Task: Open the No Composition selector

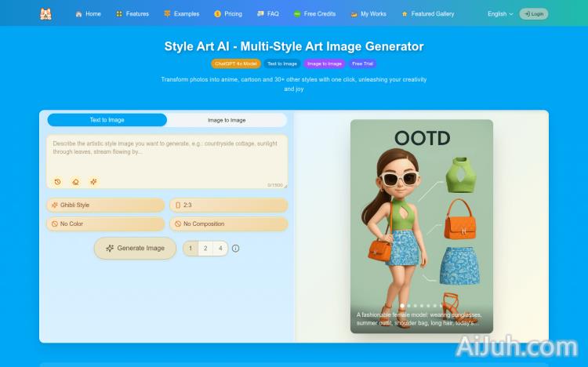Action: [229, 223]
